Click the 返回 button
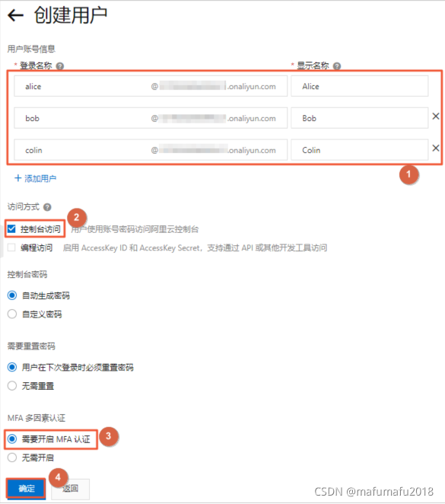Viewport: 445px width, 504px height. pos(70,489)
